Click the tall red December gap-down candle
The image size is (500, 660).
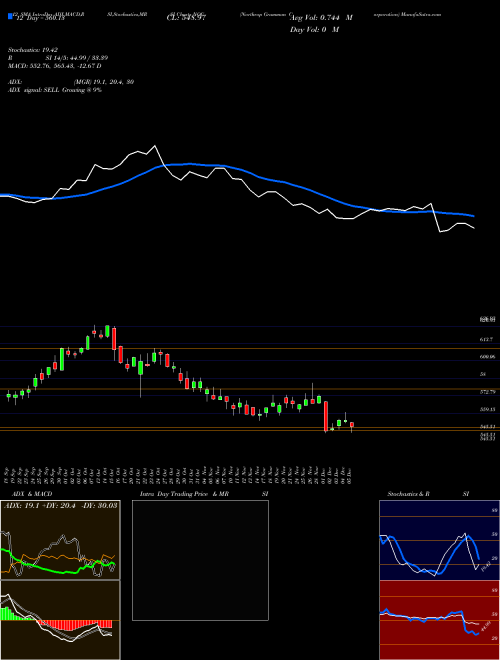tap(325, 416)
